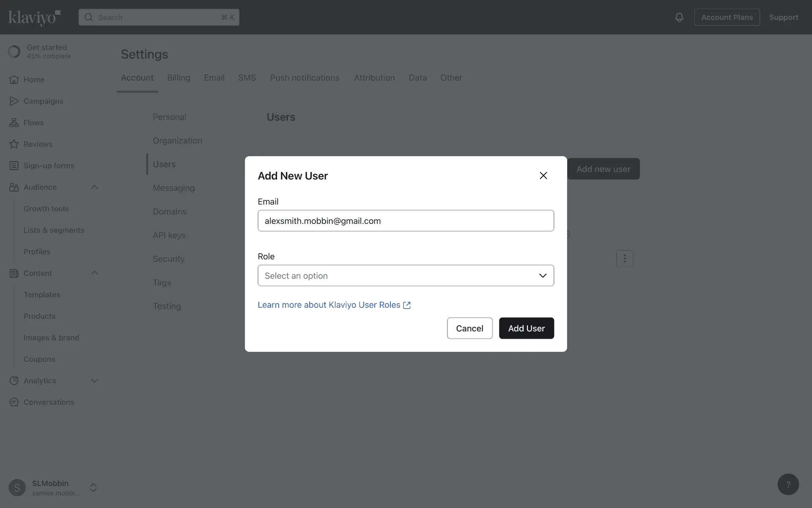
Task: Open the SLMobbin account switcher
Action: pos(93,487)
